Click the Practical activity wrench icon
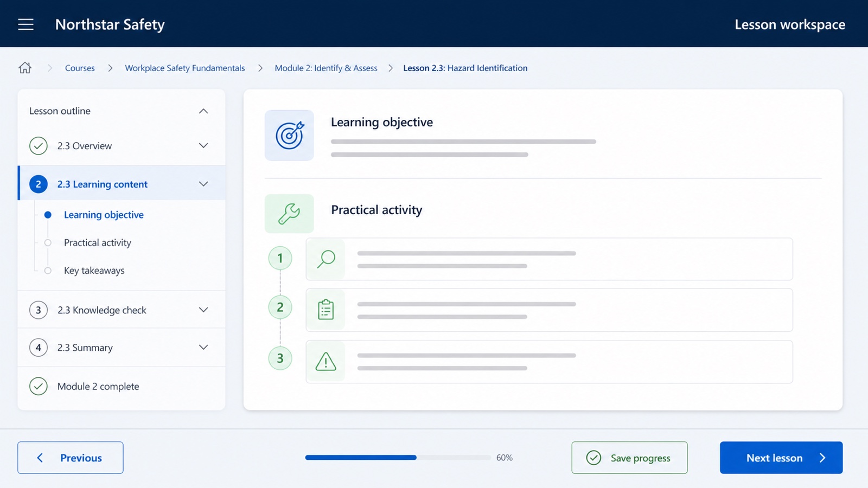868x488 pixels. [289, 214]
